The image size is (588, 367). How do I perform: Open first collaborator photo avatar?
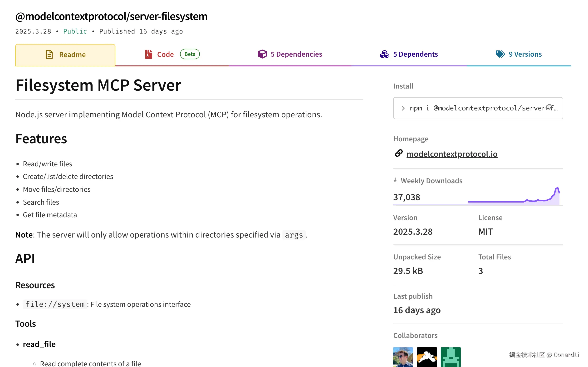403,357
